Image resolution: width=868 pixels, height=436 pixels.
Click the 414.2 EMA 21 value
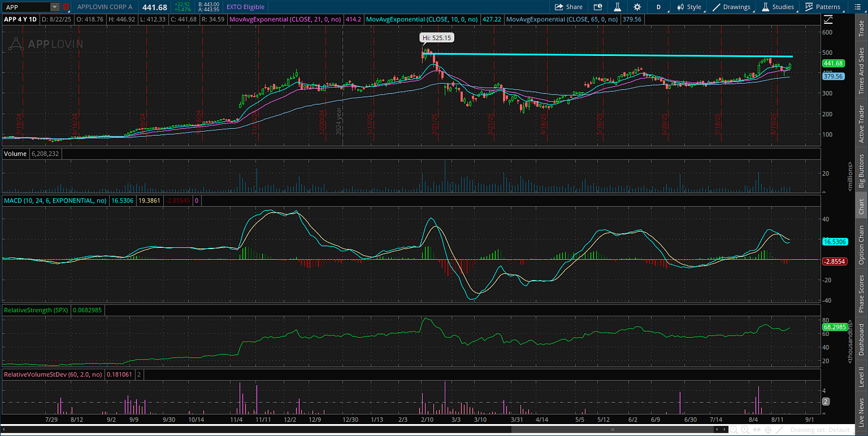pos(354,20)
